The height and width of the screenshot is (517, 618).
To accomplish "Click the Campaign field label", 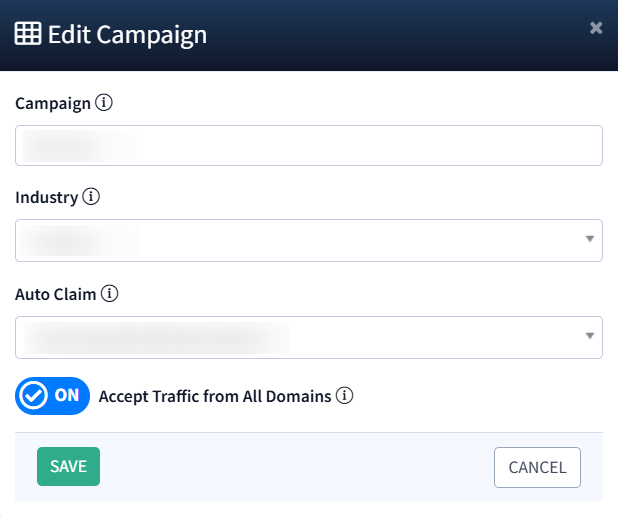I will pyautogui.click(x=53, y=102).
